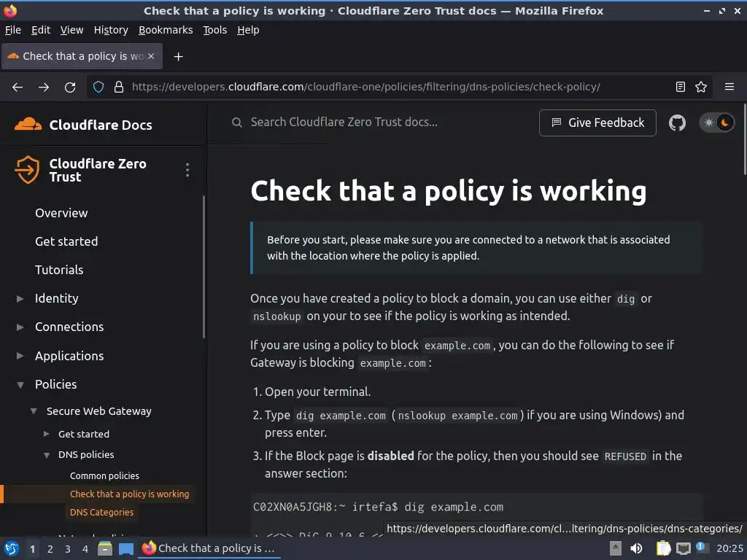
Task: Click the Cloudflare Docs title link
Action: coord(101,125)
